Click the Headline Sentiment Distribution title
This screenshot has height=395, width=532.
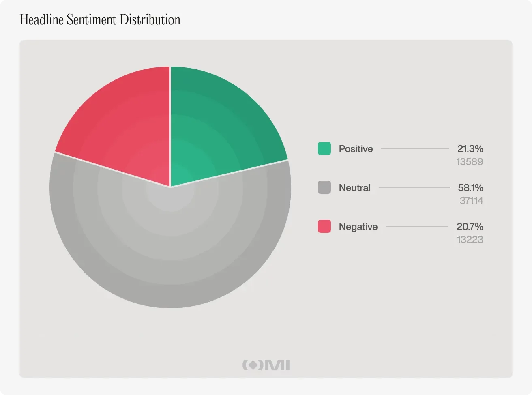click(100, 19)
